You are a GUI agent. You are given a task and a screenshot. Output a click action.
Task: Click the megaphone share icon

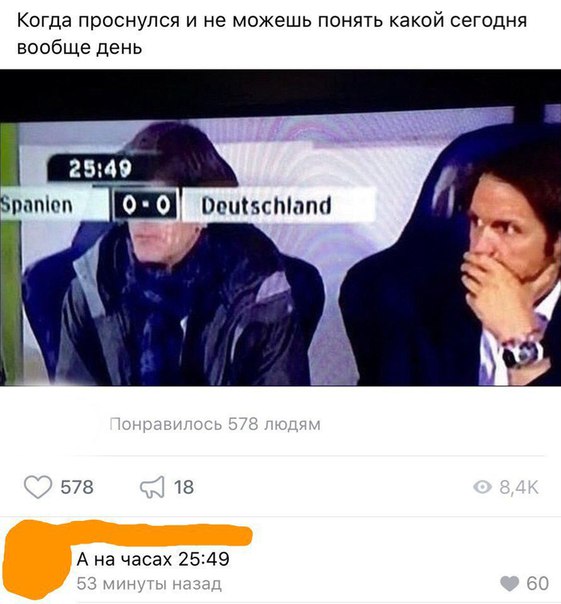coord(152,487)
